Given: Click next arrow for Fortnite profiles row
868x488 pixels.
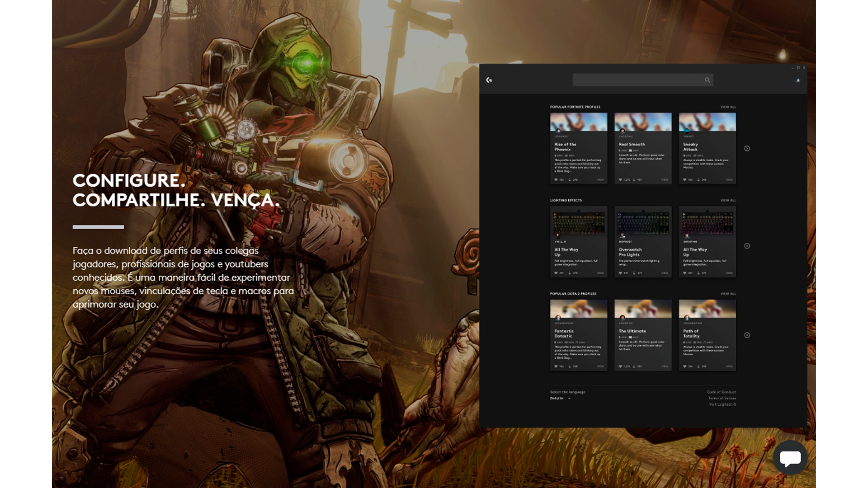Looking at the screenshot, I should tap(747, 149).
